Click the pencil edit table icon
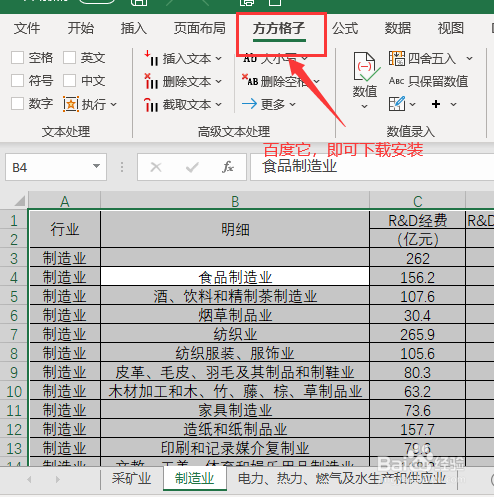The width and height of the screenshot is (494, 497). coord(397,104)
